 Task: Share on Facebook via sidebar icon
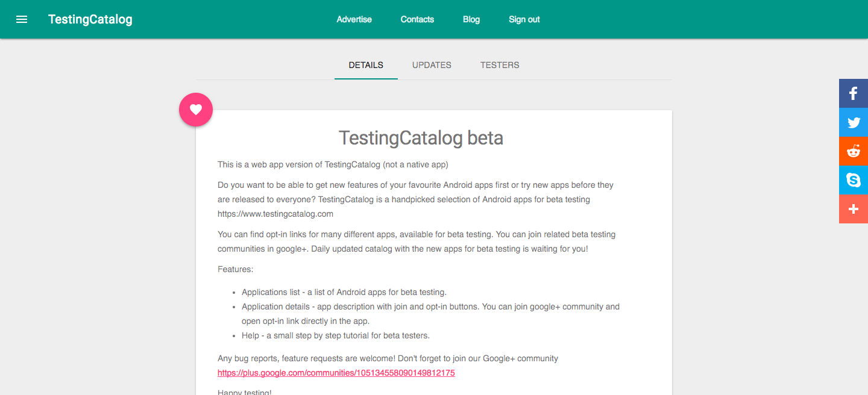854,93
